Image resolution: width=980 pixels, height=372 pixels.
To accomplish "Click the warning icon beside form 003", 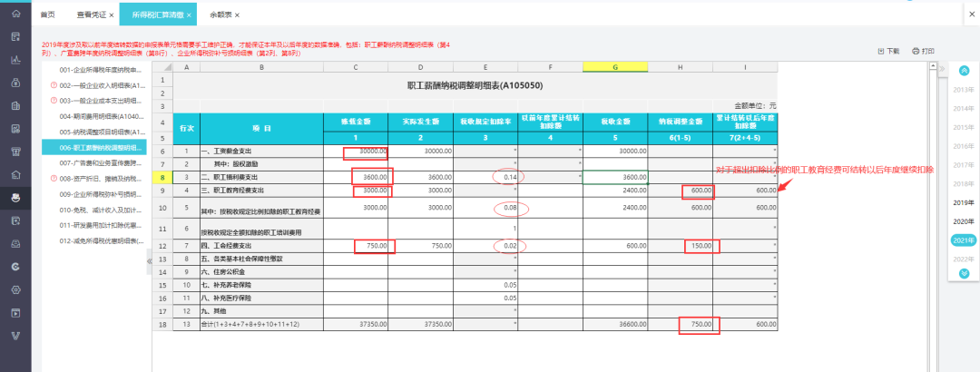I will click(54, 101).
